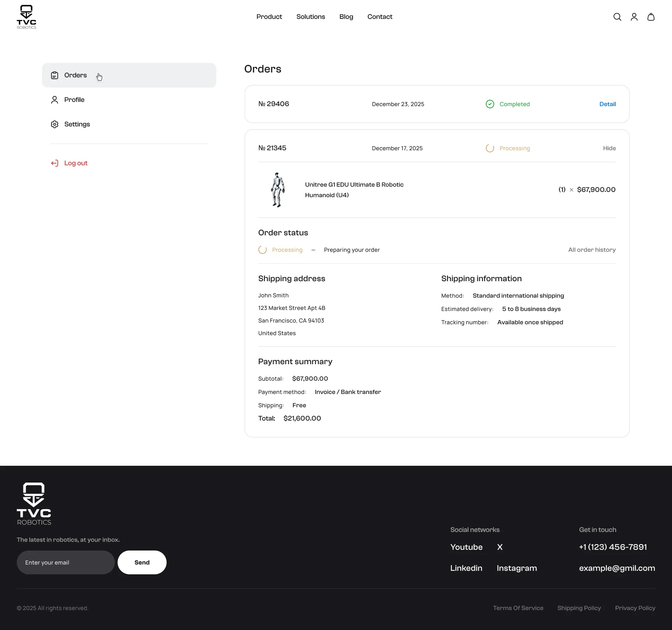Click the Enter your email field
672x630 pixels.
[x=65, y=562]
